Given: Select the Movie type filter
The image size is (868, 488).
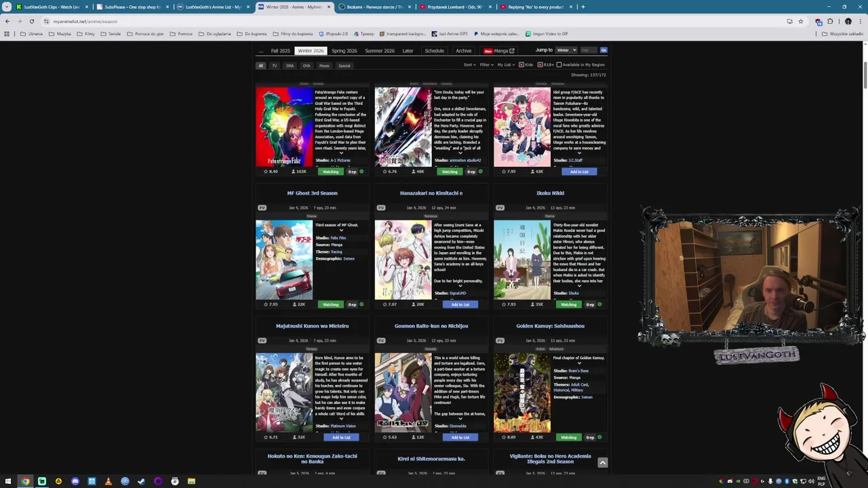Looking at the screenshot, I should point(324,66).
